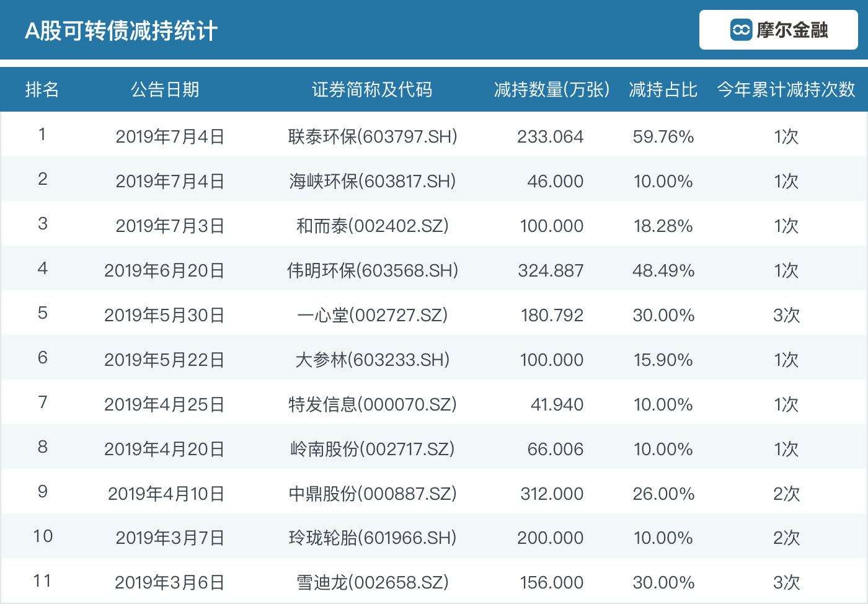Image resolution: width=868 pixels, height=604 pixels.
Task: Click the percentage 59.76%
Action: (x=663, y=136)
